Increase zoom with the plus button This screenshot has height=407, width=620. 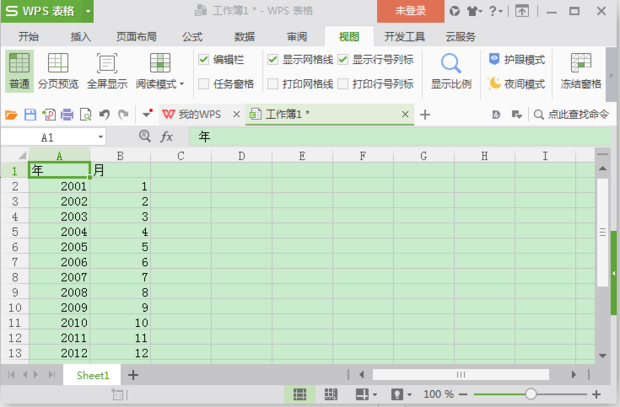click(596, 394)
